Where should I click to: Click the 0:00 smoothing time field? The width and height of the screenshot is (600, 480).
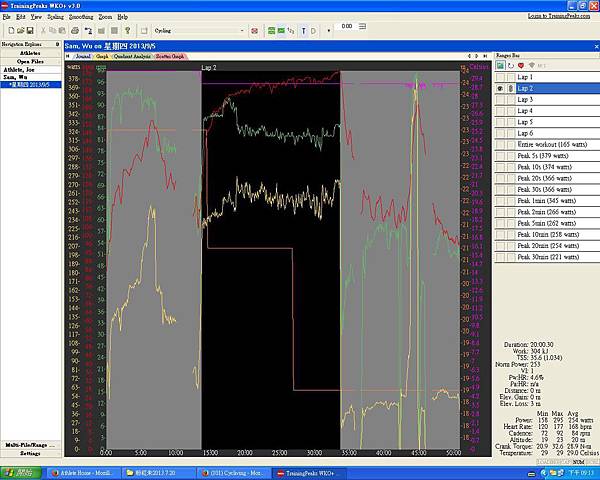coord(346,26)
